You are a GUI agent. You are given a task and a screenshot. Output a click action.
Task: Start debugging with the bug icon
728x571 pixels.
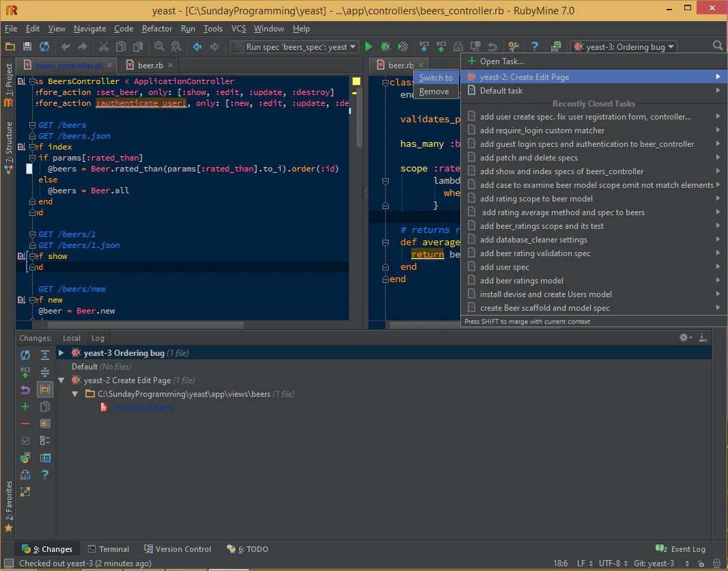coord(385,46)
